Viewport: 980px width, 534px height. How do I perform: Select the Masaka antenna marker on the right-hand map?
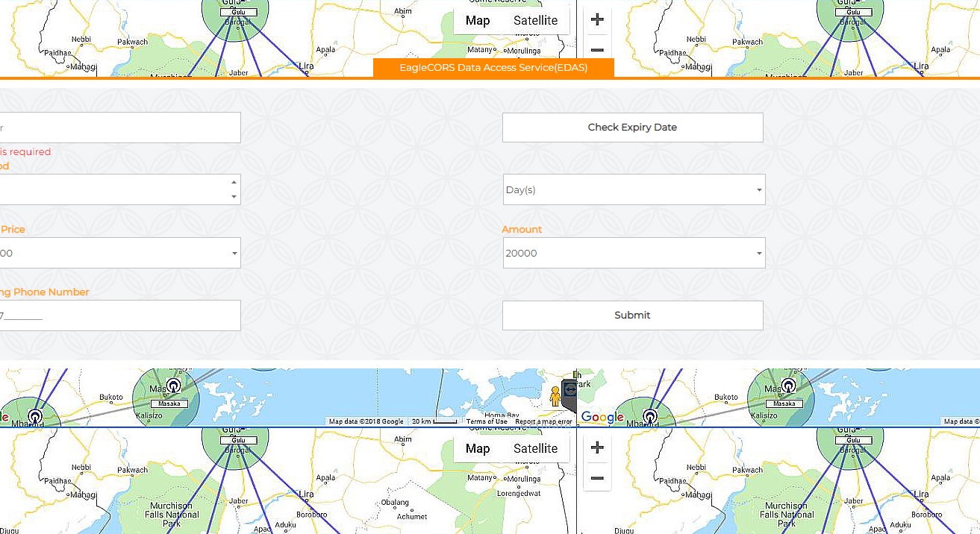tap(788, 385)
